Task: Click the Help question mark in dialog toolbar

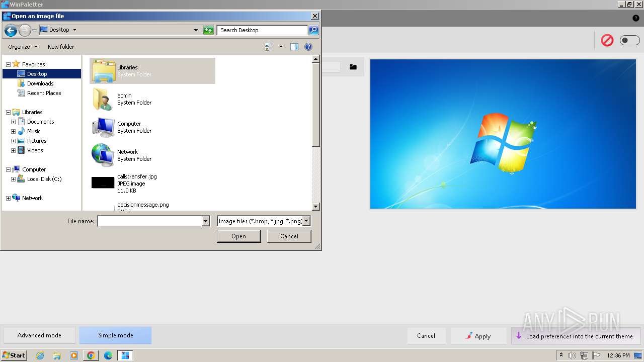Action: [x=308, y=47]
